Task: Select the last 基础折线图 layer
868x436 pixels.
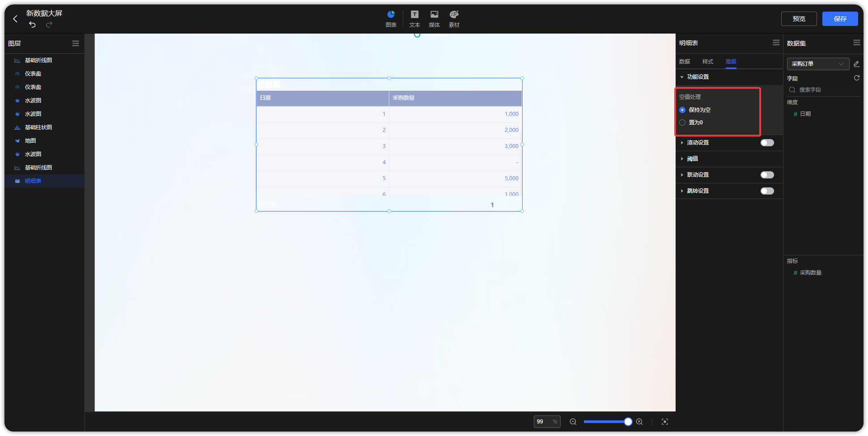Action: (x=45, y=168)
